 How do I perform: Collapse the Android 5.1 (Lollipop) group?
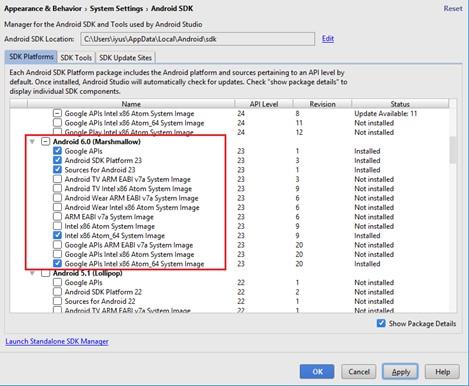pos(32,273)
